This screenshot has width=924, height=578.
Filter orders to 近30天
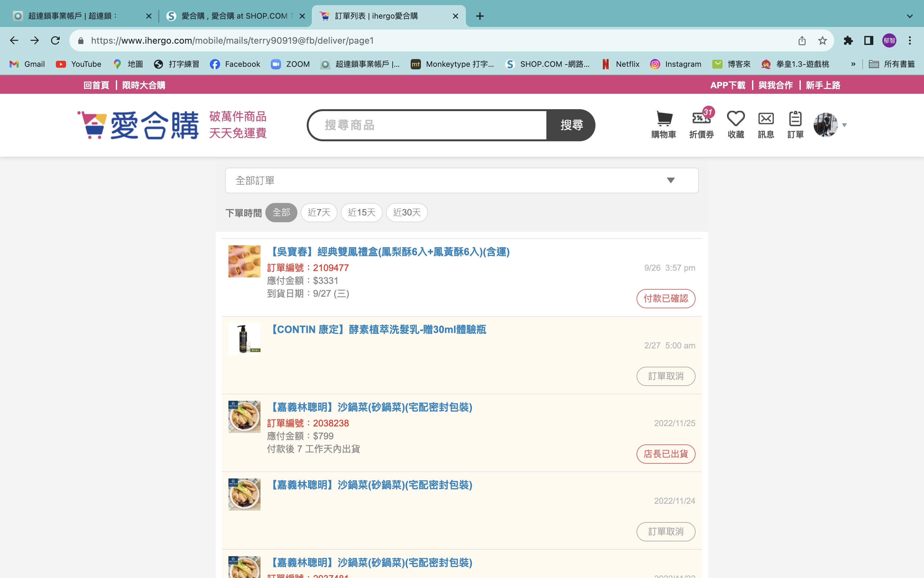(x=406, y=213)
